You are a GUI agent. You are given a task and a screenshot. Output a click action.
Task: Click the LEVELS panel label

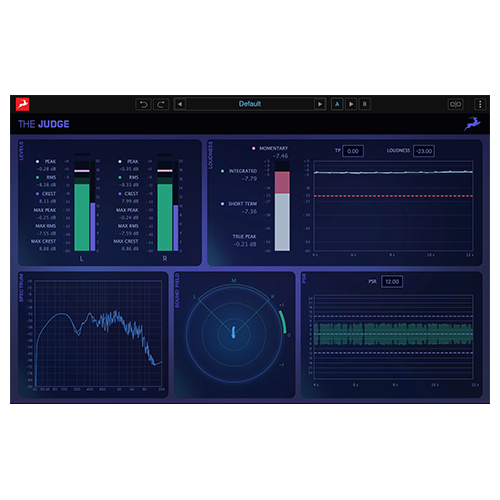[x=21, y=151]
